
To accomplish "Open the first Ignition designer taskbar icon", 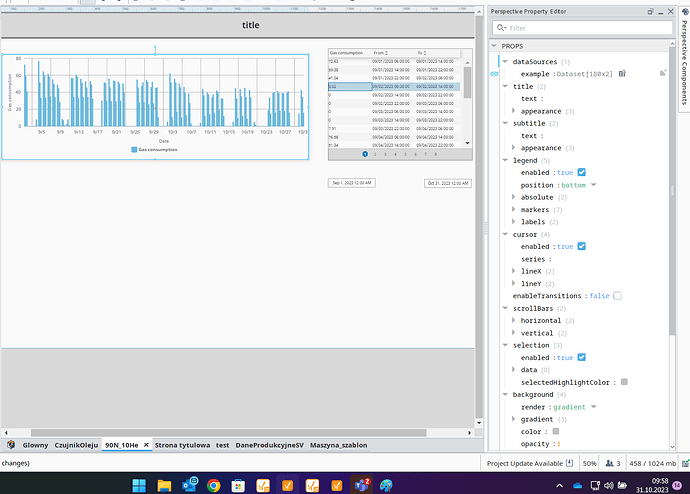I will pyautogui.click(x=263, y=486).
